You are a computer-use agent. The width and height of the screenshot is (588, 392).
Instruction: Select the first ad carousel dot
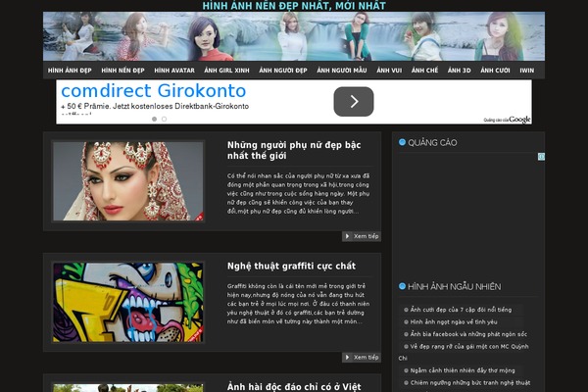(154, 119)
